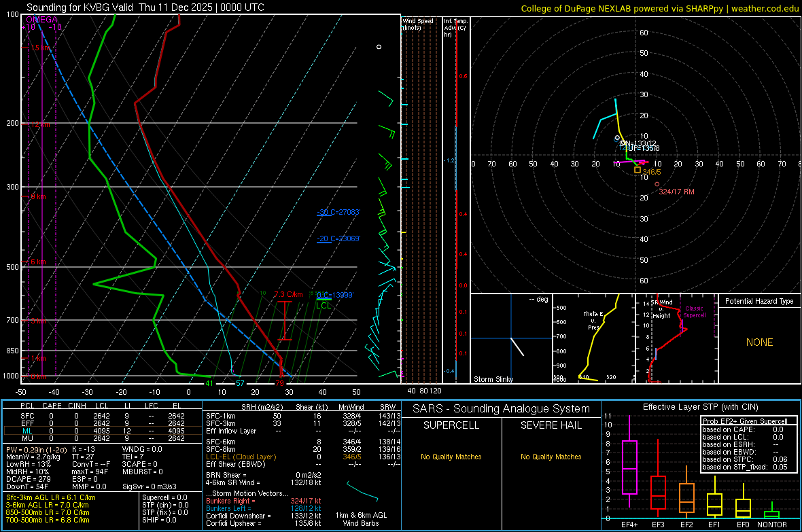Click the CAPE column header
Screen dimensions: 802x532
[x=52, y=406]
